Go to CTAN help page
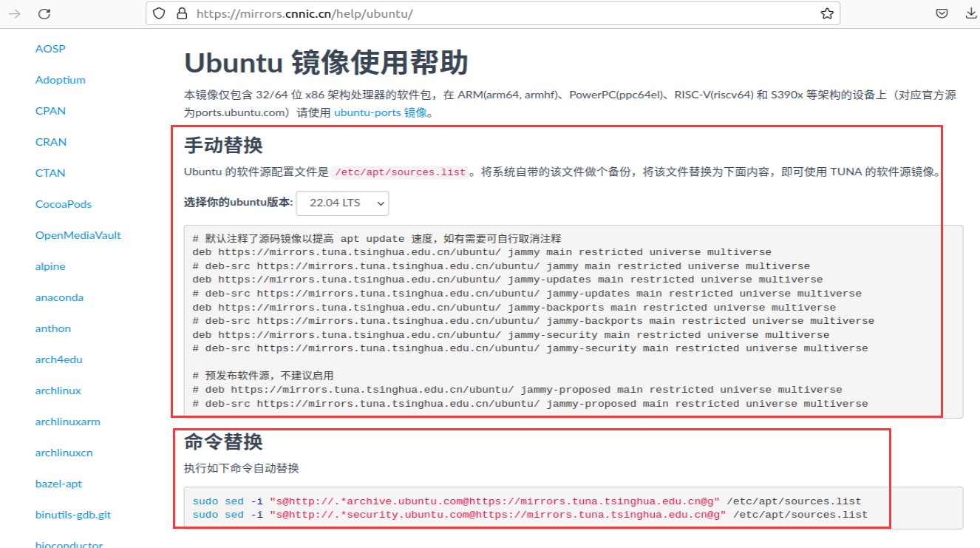 (x=50, y=173)
